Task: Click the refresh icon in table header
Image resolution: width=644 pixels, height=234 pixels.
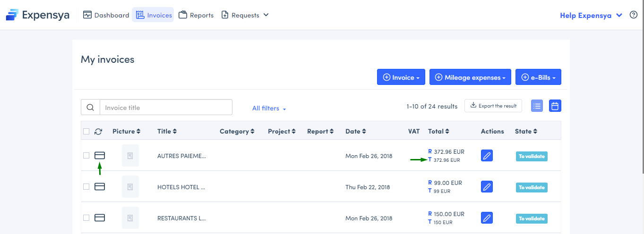Action: (98, 132)
